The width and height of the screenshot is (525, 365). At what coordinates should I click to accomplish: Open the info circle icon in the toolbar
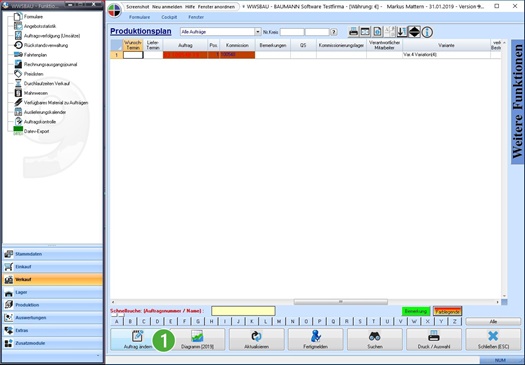[x=427, y=32]
